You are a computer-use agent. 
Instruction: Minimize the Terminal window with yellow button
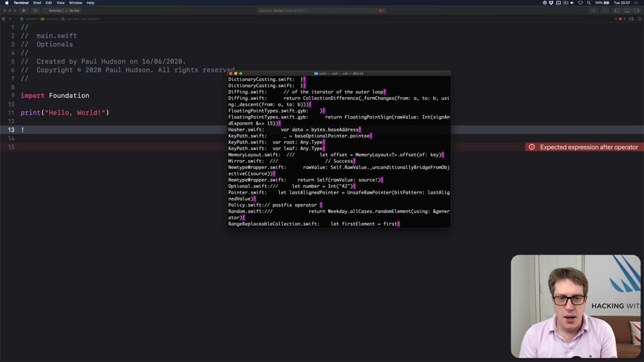(x=235, y=74)
